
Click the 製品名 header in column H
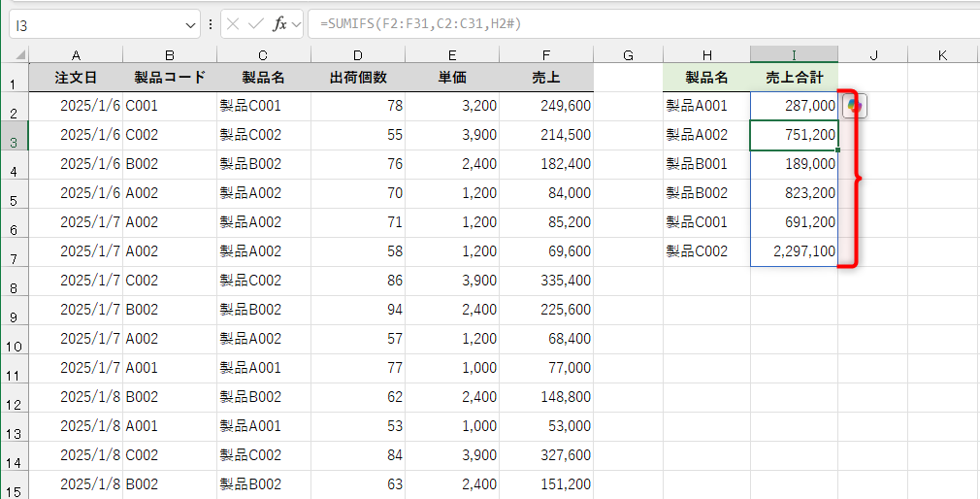tap(707, 79)
